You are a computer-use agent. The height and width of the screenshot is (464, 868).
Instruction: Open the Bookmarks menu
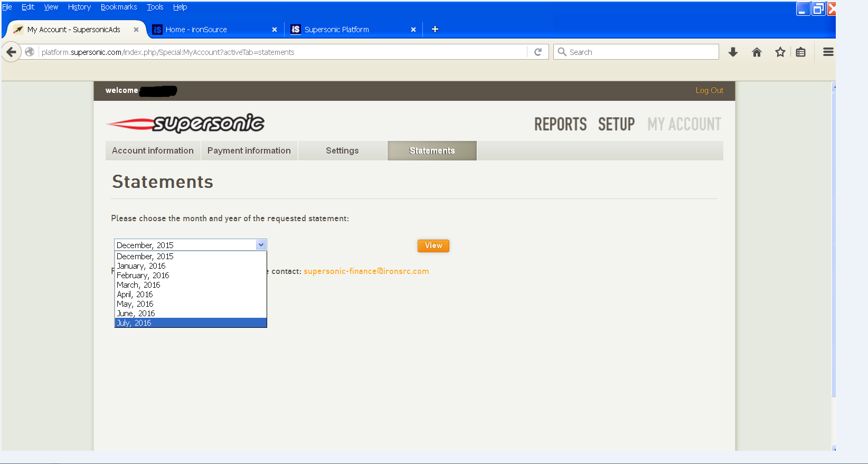(119, 7)
